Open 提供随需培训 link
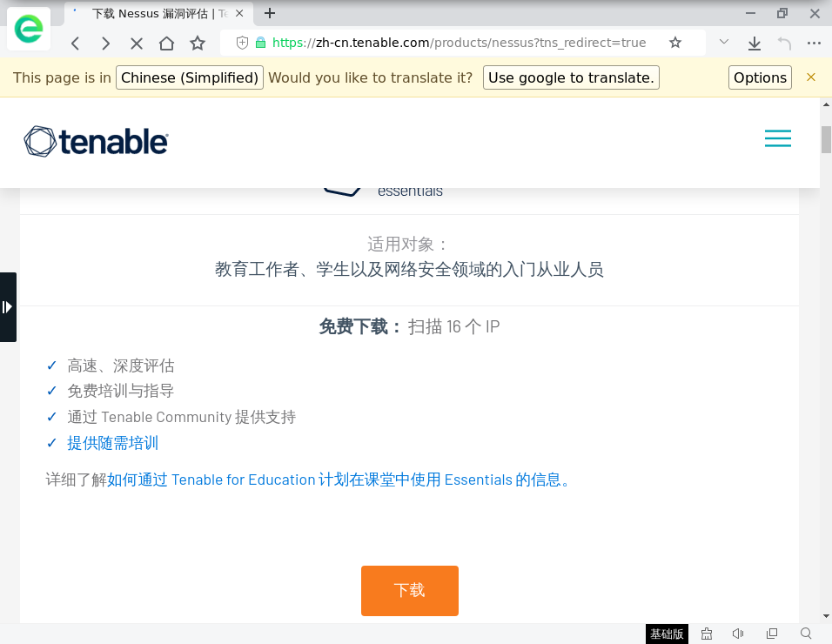Viewport: 832px width, 644px height. pos(112,443)
